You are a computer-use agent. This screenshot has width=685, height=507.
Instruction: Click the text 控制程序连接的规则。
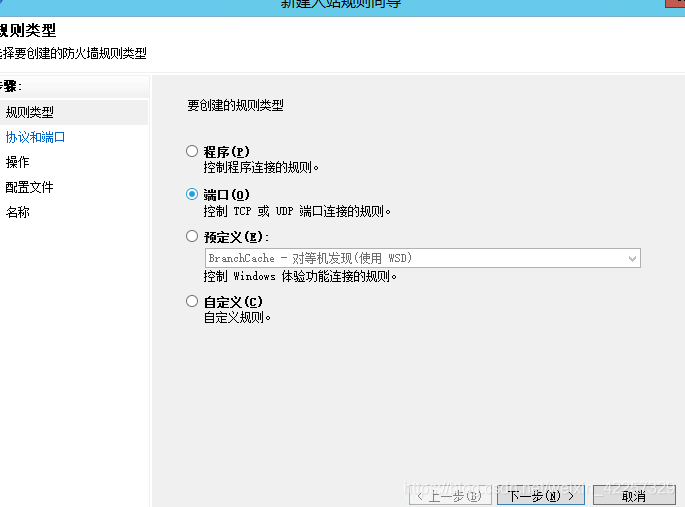point(261,168)
